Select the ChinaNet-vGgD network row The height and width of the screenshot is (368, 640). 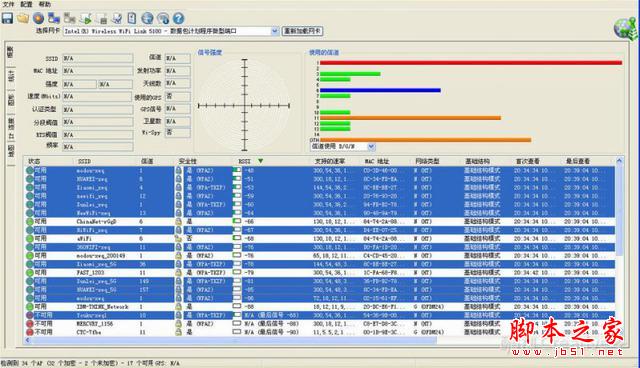320,222
